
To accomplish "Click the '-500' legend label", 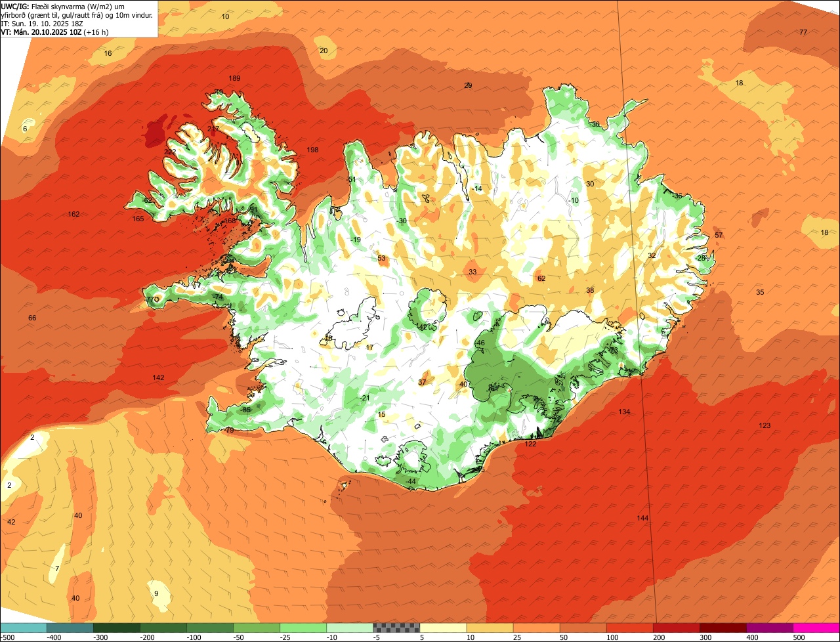I will click(7, 637).
